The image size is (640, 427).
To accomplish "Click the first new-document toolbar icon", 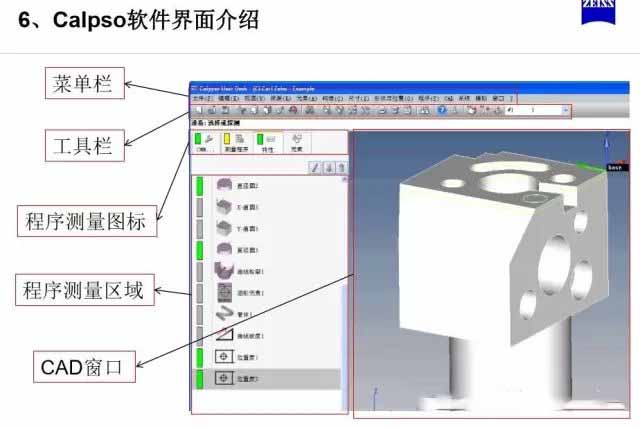I will coord(199,110).
